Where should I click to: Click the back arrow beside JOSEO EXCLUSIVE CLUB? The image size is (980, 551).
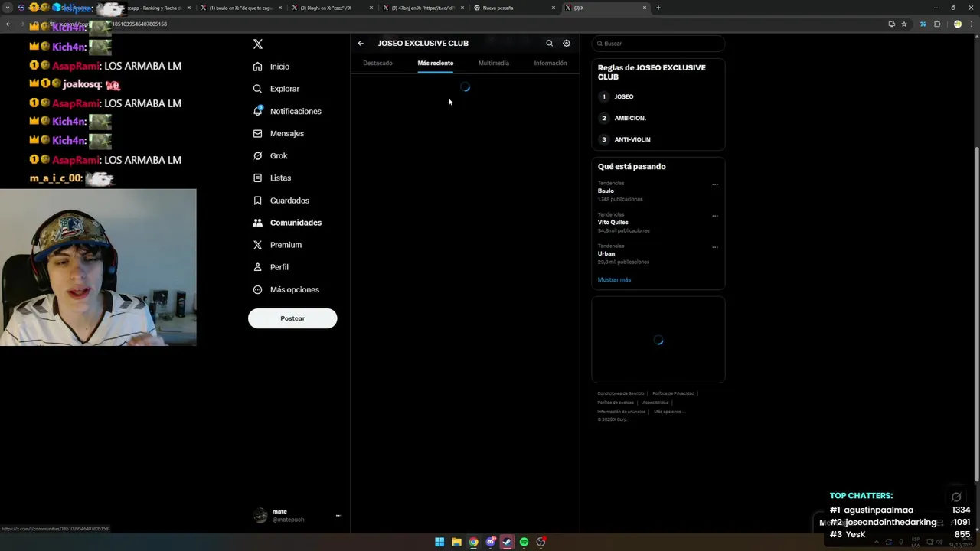pyautogui.click(x=361, y=44)
